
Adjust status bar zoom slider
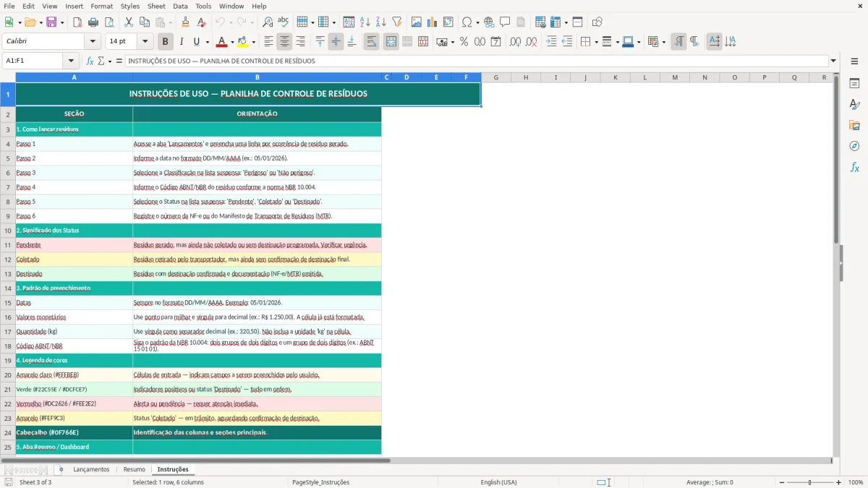[x=809, y=482]
